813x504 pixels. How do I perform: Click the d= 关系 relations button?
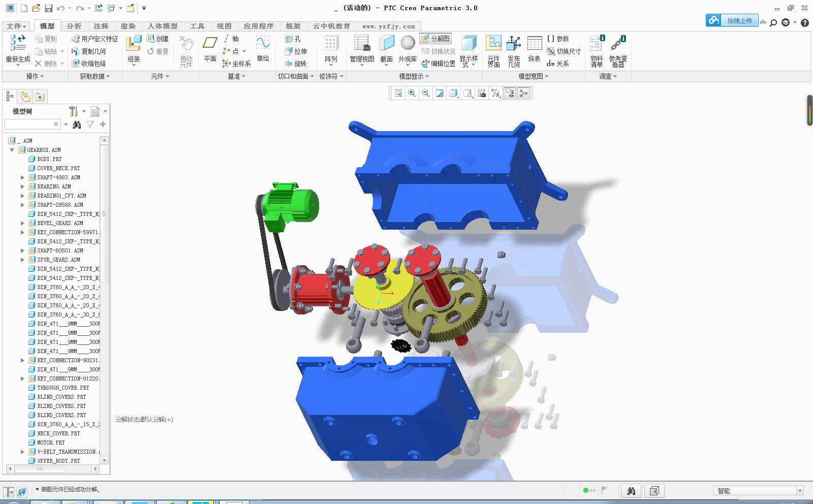557,64
